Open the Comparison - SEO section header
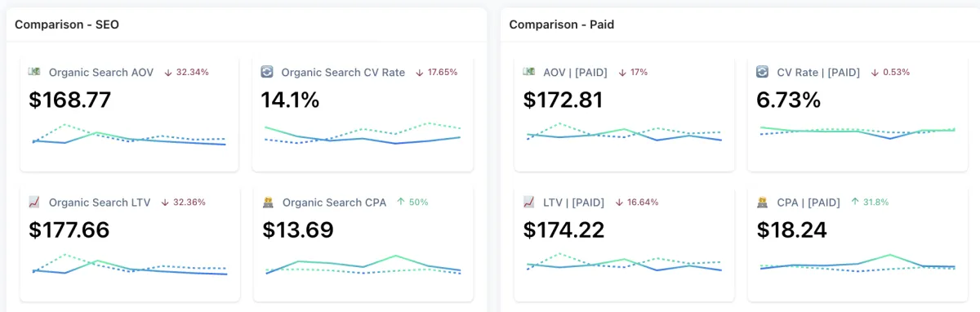Viewport: 980px width, 312px height. coord(67,25)
